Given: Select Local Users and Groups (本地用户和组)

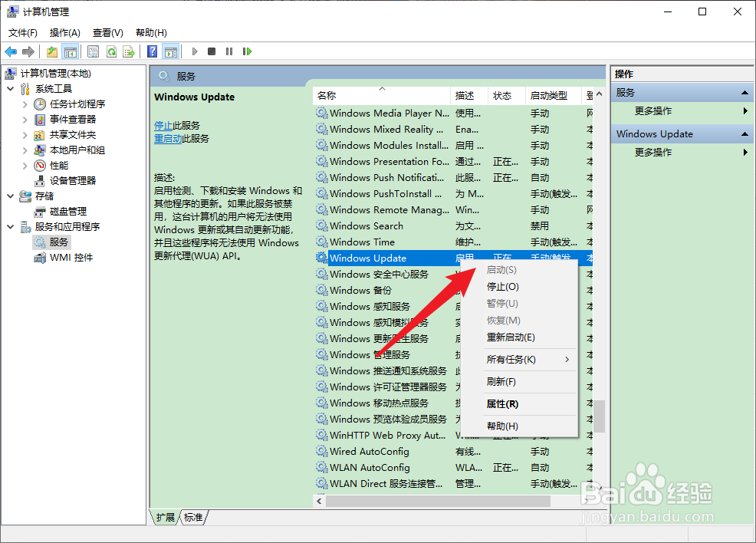Looking at the screenshot, I should pyautogui.click(x=77, y=150).
